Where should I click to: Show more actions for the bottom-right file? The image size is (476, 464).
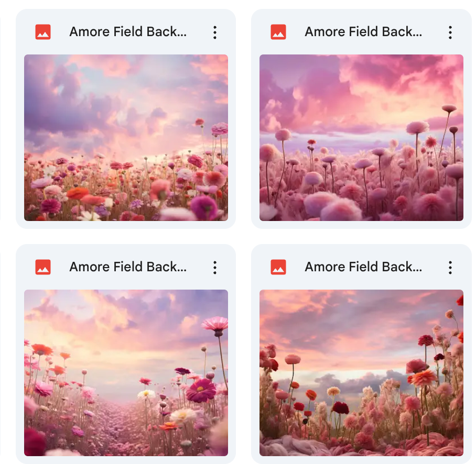coord(450,267)
